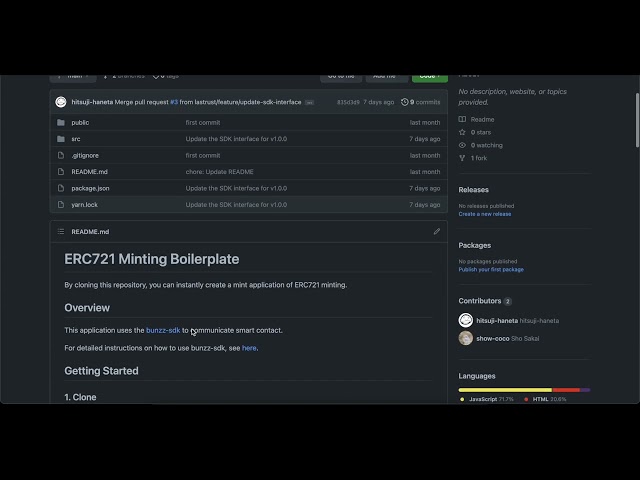Click the commits history clock icon
The width and height of the screenshot is (640, 480).
(x=404, y=102)
